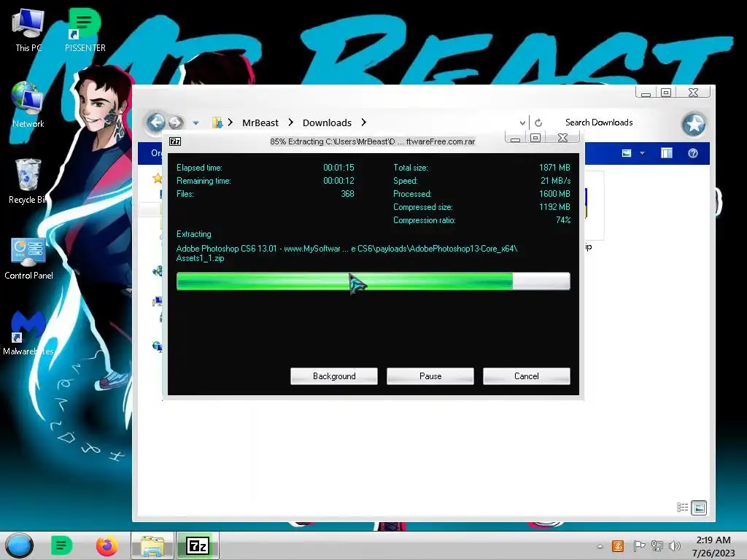Screen dimensions: 747x560
Task: Open recent locations dropdown in Explorer
Action: [x=196, y=122]
